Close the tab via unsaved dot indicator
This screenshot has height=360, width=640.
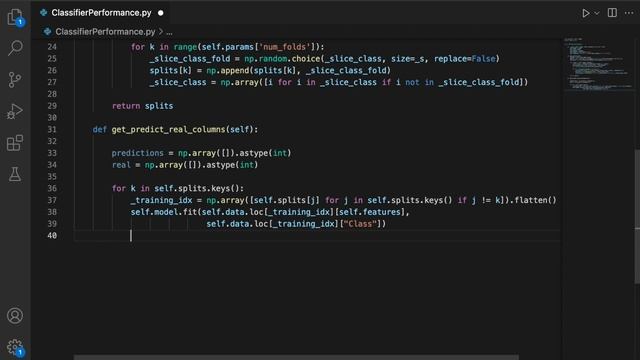[x=161, y=13]
